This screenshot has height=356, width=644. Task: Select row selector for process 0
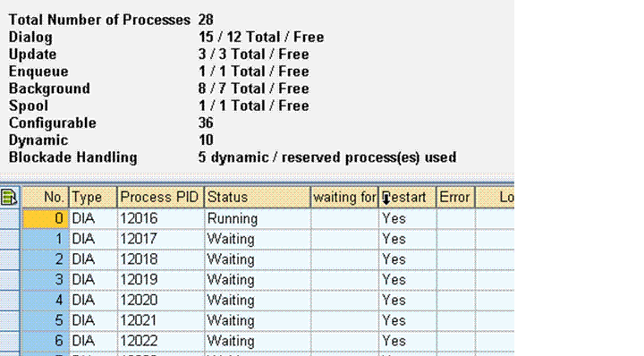[10, 218]
